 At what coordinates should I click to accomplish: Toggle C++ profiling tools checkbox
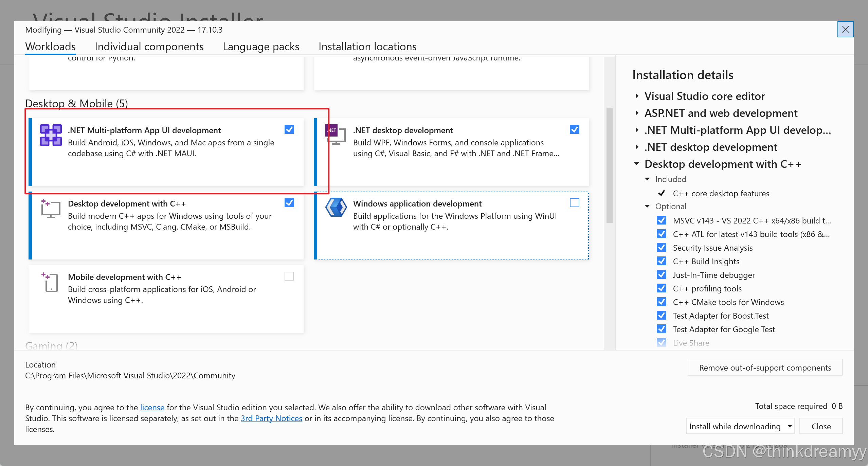[662, 288]
